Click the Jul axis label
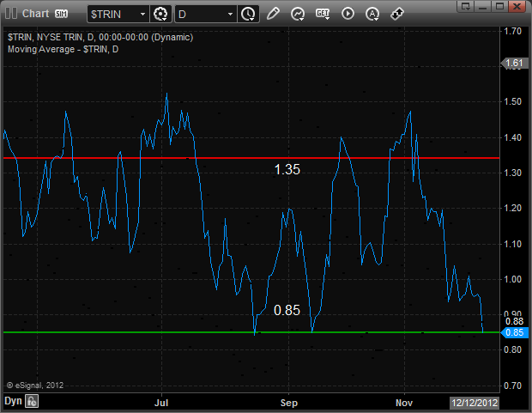This screenshot has width=532, height=413. [161, 403]
